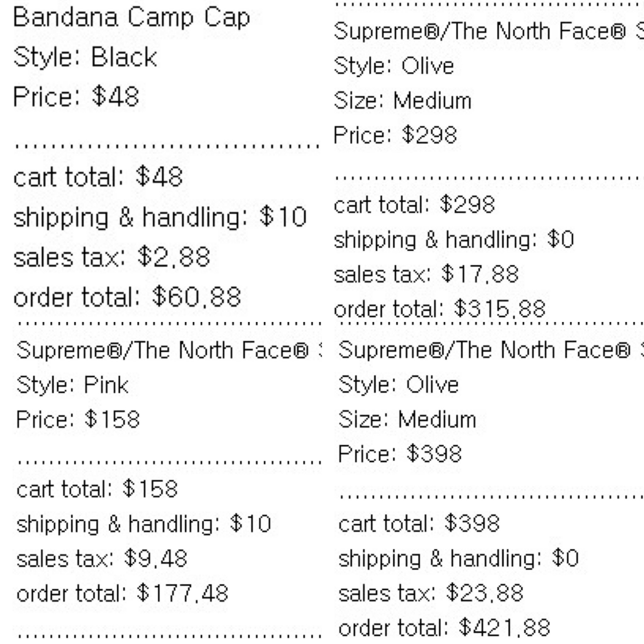
Task: Click the Price: $398 line
Action: tap(400, 454)
